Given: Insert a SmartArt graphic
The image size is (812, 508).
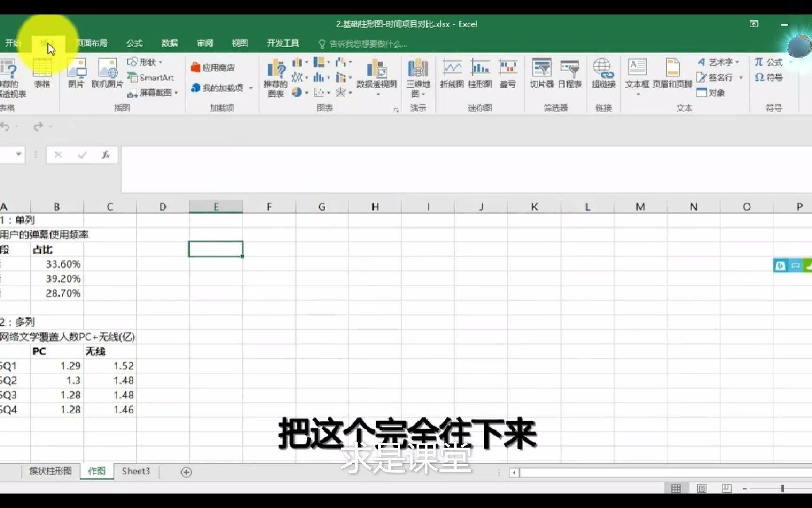Looking at the screenshot, I should pos(151,78).
